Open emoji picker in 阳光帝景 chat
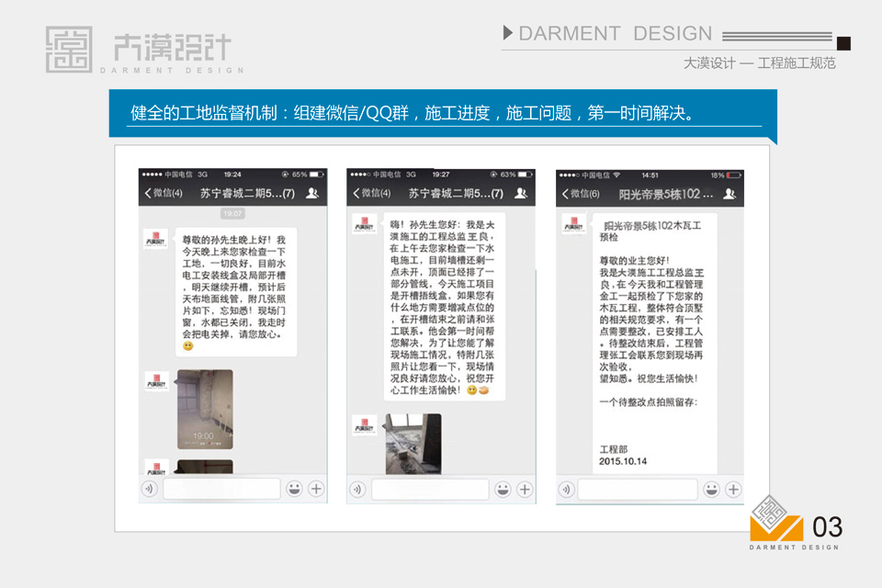This screenshot has height=588, width=882. tap(711, 489)
